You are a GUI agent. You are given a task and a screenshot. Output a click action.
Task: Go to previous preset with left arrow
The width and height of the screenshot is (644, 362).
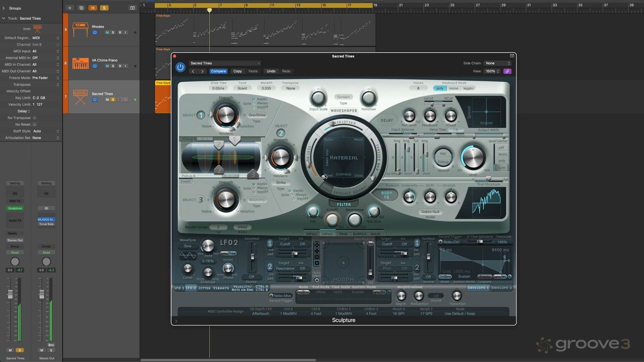tap(193, 71)
